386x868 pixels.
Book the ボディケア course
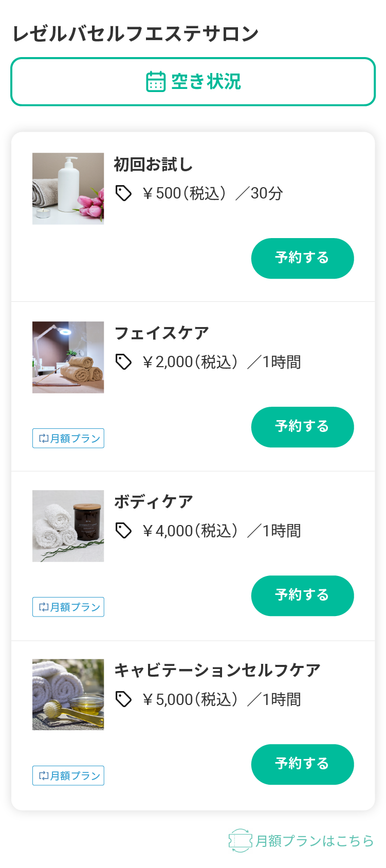pyautogui.click(x=302, y=595)
